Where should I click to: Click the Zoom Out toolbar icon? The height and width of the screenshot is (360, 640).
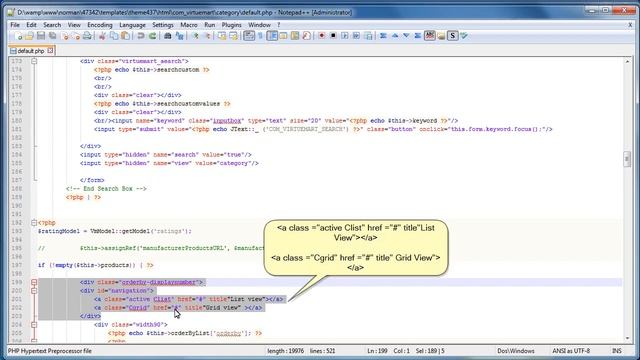coord(207,36)
